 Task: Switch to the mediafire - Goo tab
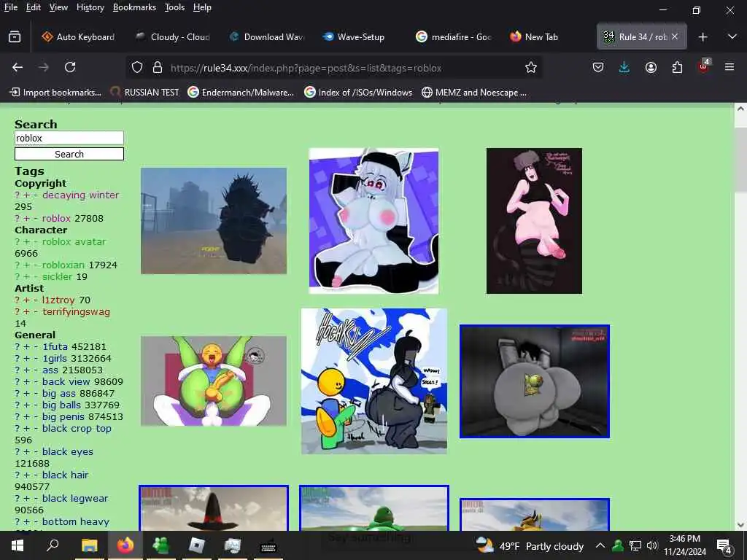coord(452,36)
